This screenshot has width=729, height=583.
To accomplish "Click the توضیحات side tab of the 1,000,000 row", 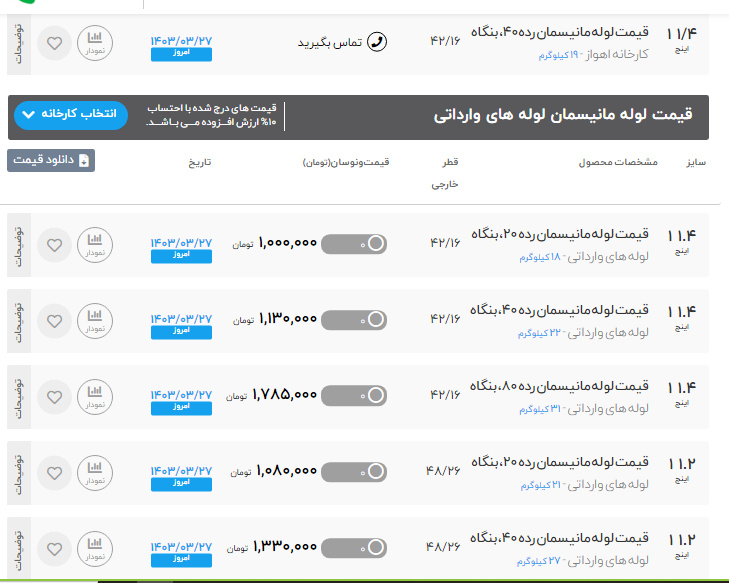I will (x=19, y=244).
